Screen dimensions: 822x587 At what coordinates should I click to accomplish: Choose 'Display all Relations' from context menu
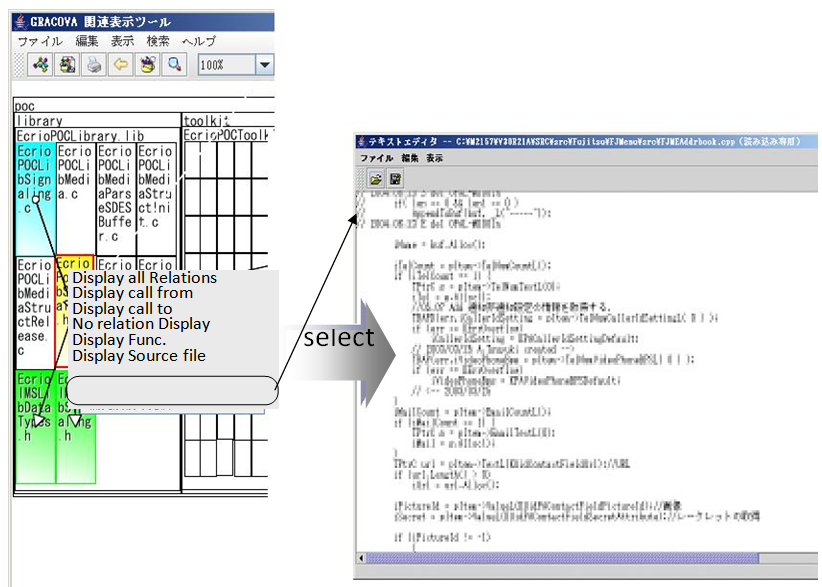tap(144, 277)
